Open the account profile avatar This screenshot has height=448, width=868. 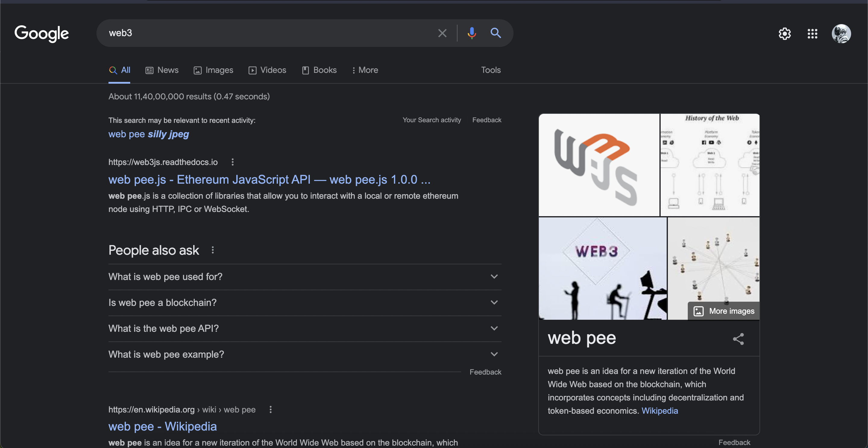pyautogui.click(x=841, y=34)
